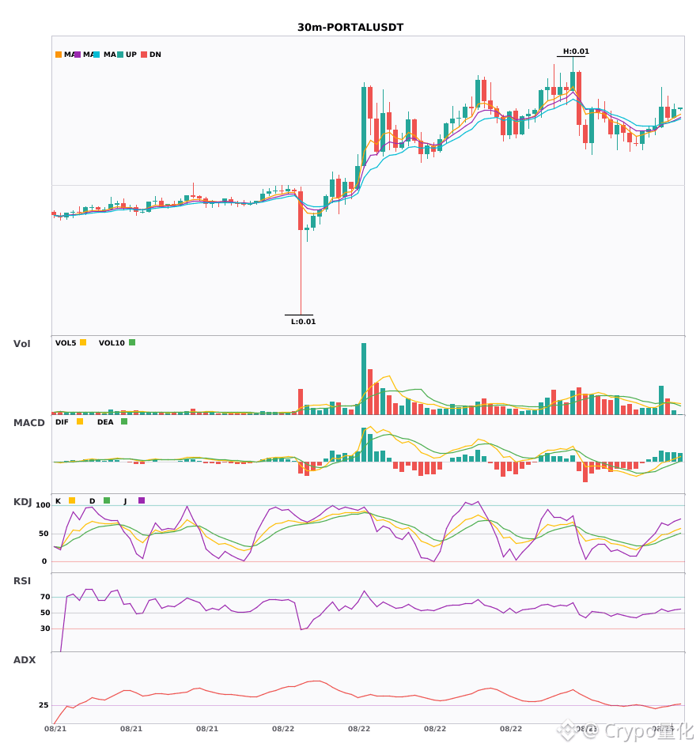Click the green DEA legend swatch
The width and height of the screenshot is (700, 751).
click(124, 421)
